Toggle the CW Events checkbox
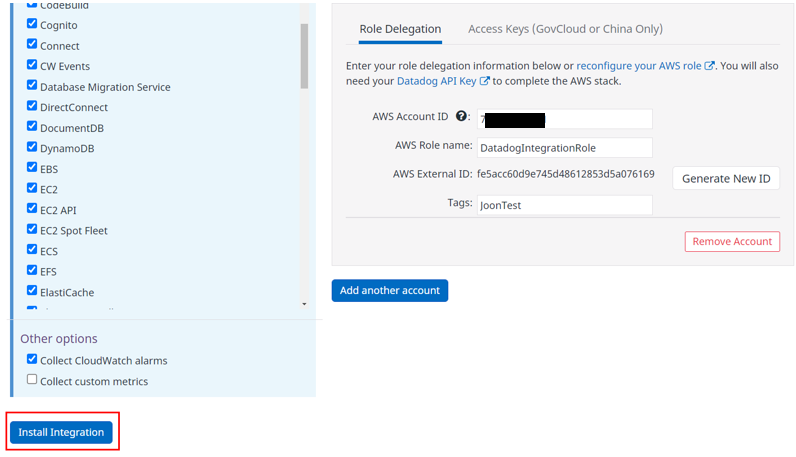 coord(32,64)
